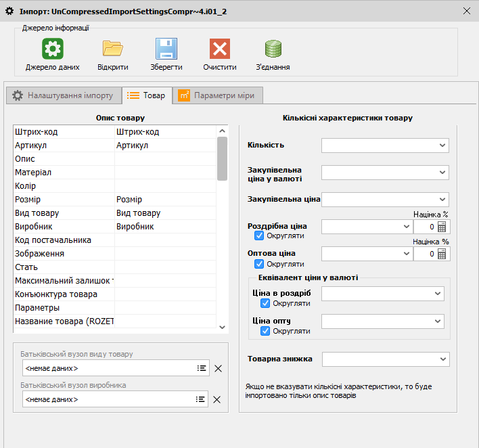This screenshot has width=479, height=448.
Task: Clear settings with the Очистити icon
Action: click(x=220, y=49)
